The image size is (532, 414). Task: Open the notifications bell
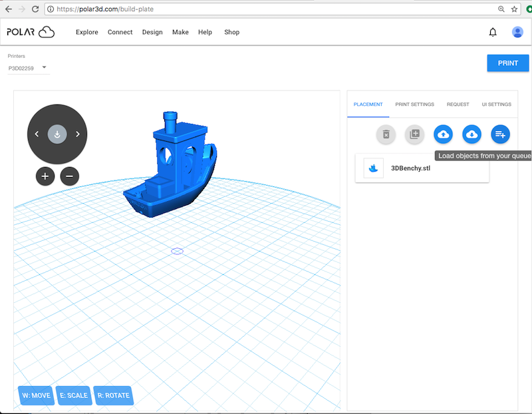point(493,32)
